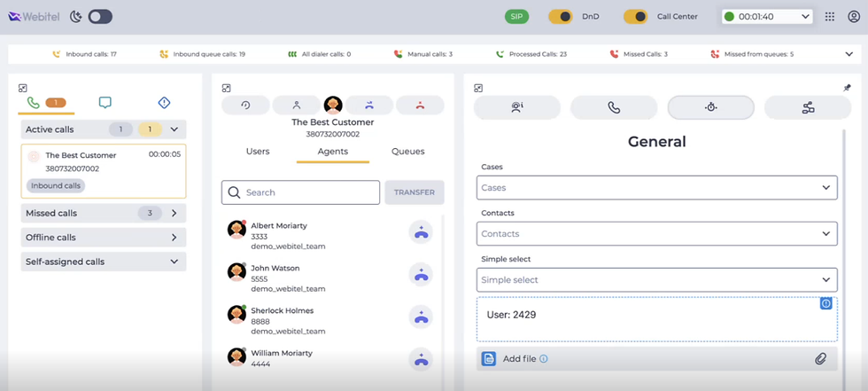The width and height of the screenshot is (868, 391).
Task: Toggle the dark mode switch
Action: [100, 17]
